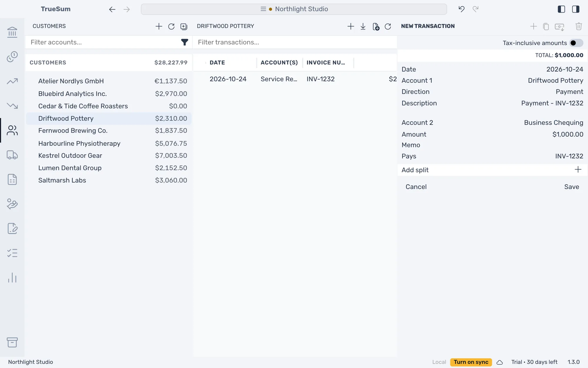
Task: Open the Northlight Studio title menu
Action: (x=294, y=9)
